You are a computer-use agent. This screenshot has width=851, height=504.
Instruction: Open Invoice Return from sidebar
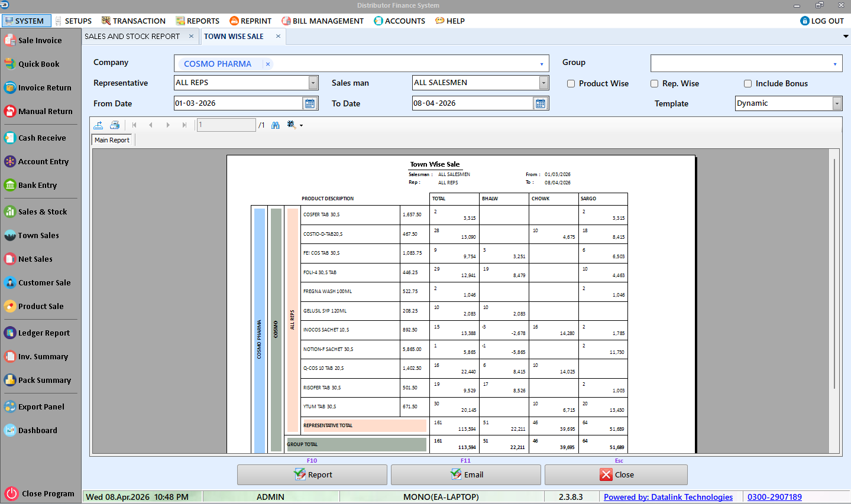[39, 87]
